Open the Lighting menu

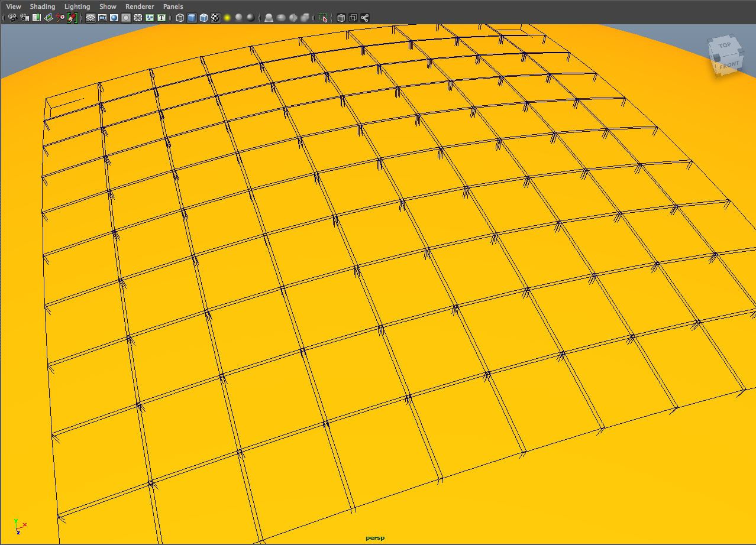click(77, 7)
